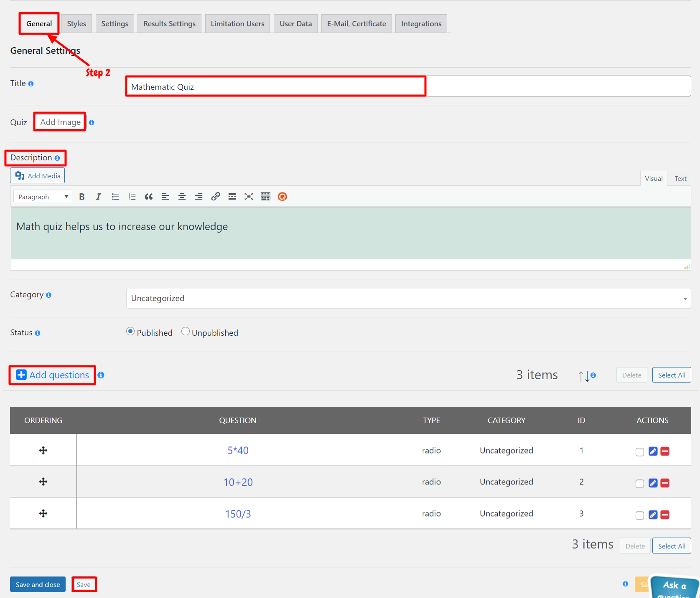Apply blockquote formatting
The image size is (700, 598).
tap(149, 197)
